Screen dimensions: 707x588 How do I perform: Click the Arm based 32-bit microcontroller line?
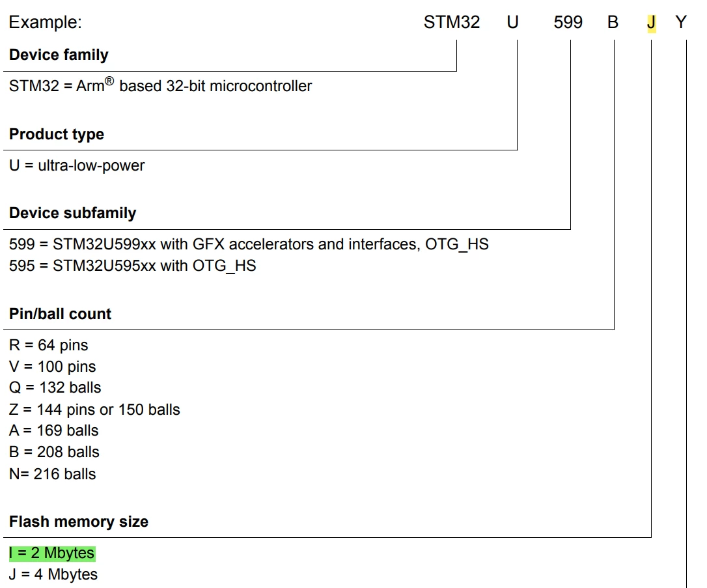161,85
